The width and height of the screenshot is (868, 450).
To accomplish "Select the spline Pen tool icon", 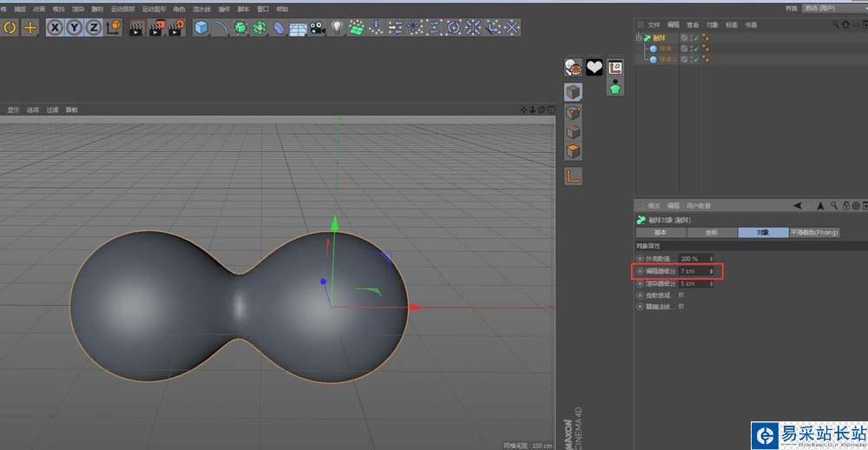I will point(220,28).
